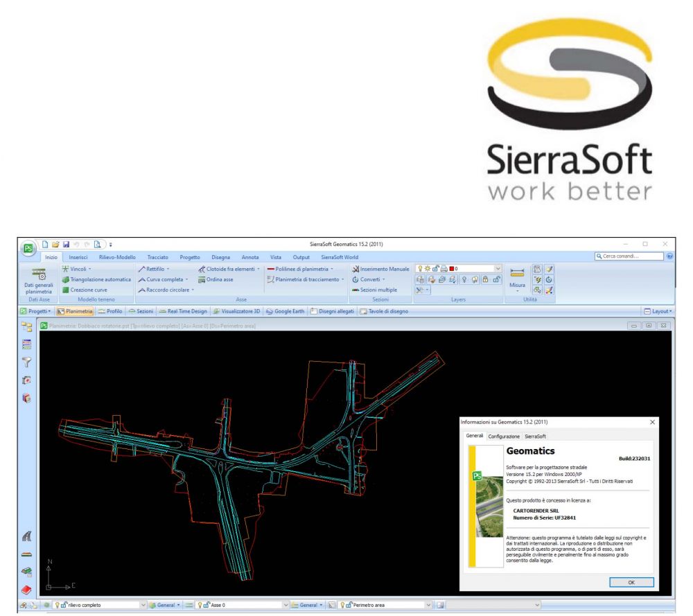
Task: Open the Clotoide fra elementi dropdown
Action: point(229,269)
